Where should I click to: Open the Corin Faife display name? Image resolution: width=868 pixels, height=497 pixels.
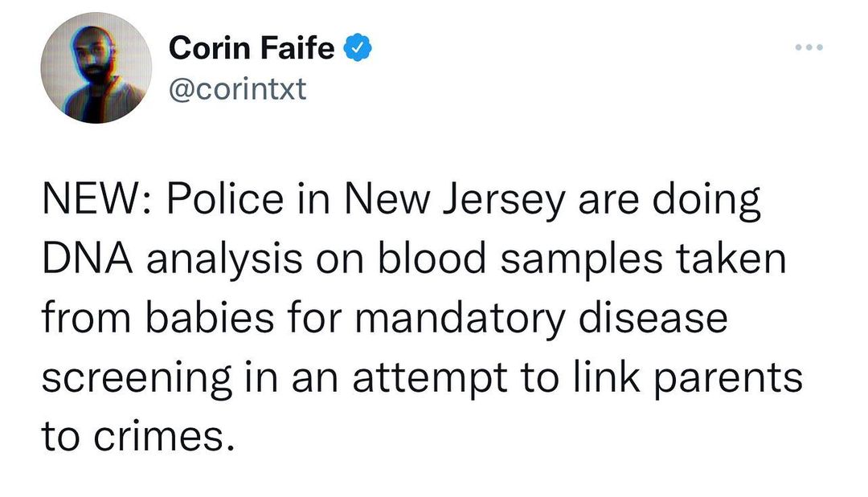coord(252,50)
